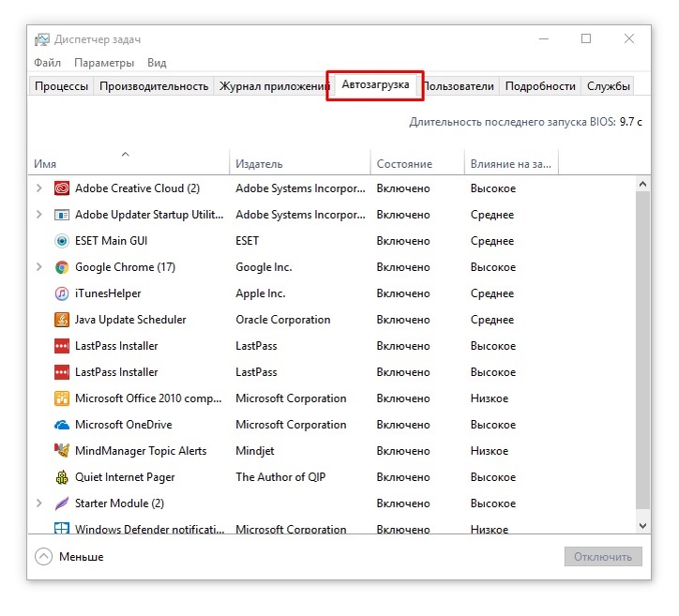Open the Файл menu
This screenshot has width=679, height=616.
[47, 63]
